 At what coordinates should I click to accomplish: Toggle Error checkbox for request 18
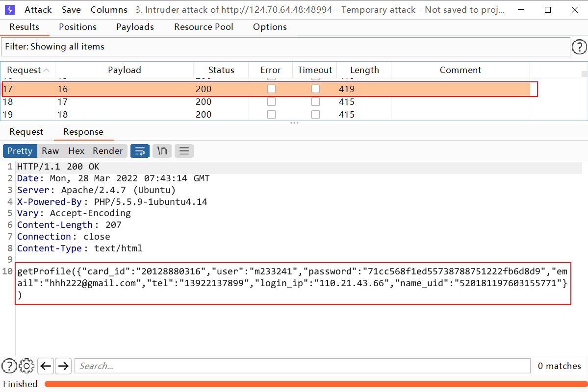coord(272,102)
